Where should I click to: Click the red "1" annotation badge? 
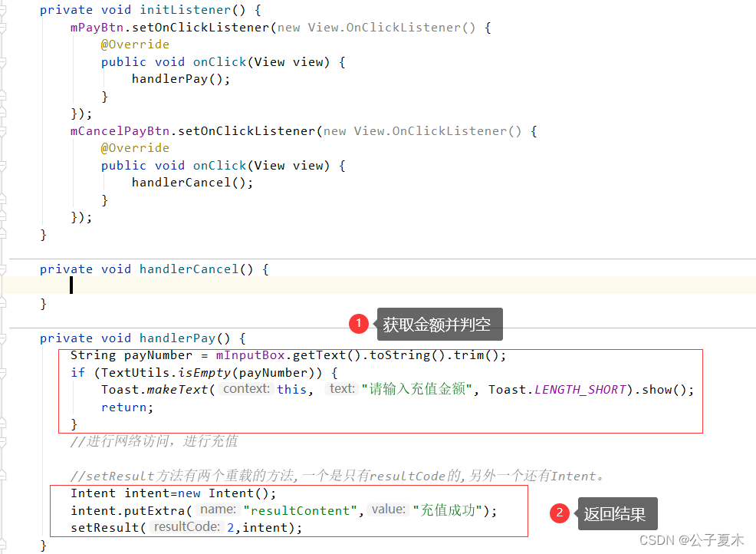point(358,323)
